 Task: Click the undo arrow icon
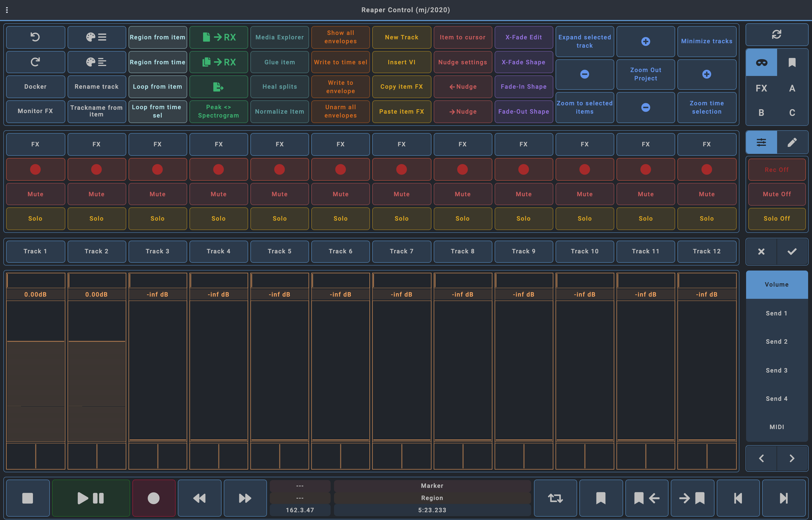click(35, 37)
